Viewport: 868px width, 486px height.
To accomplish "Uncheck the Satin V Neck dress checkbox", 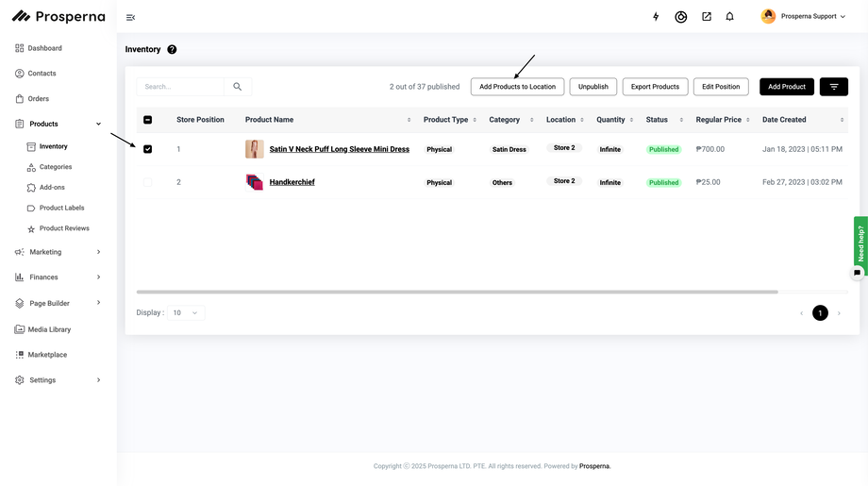I will point(147,149).
